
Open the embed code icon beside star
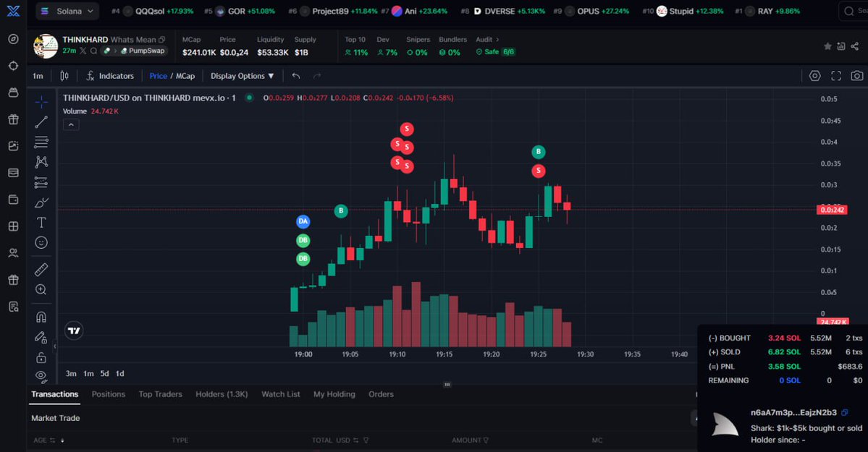click(x=841, y=46)
